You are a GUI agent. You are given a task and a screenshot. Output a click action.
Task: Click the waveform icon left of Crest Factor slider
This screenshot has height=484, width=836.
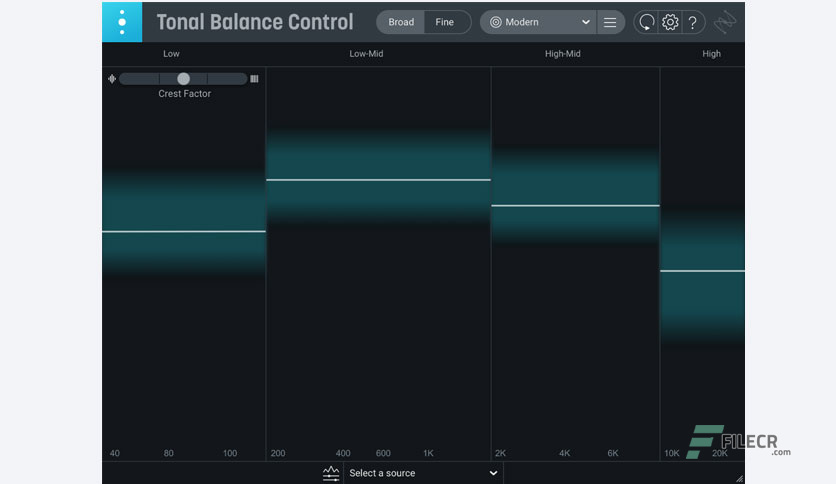click(x=112, y=79)
